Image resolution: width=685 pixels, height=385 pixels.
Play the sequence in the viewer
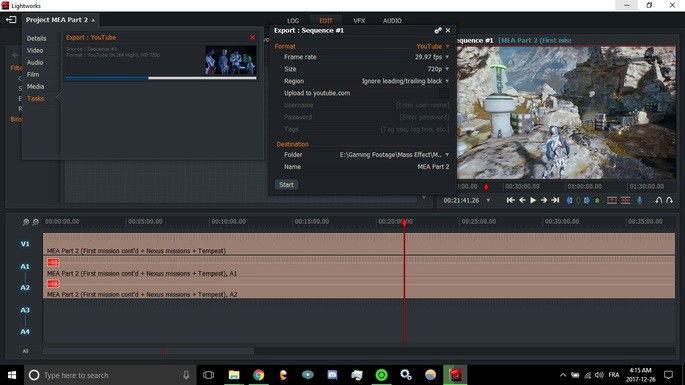[533, 200]
